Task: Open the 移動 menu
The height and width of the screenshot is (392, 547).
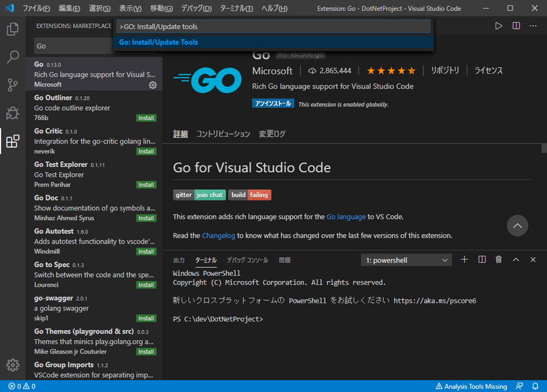Action: (x=161, y=9)
